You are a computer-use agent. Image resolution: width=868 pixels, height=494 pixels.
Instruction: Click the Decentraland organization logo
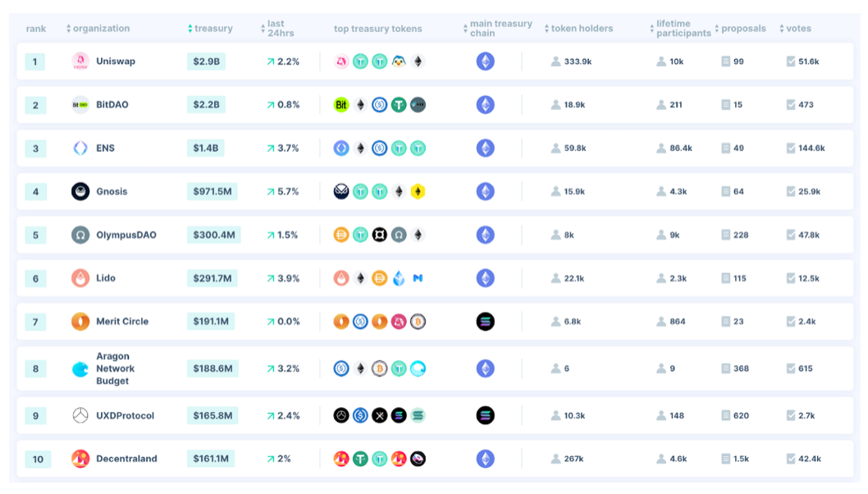[80, 459]
